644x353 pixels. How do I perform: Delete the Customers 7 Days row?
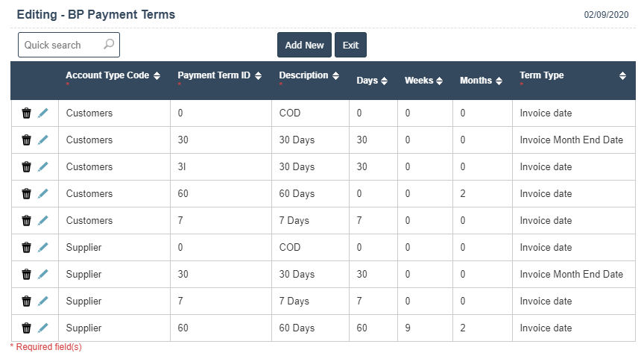pyautogui.click(x=27, y=221)
